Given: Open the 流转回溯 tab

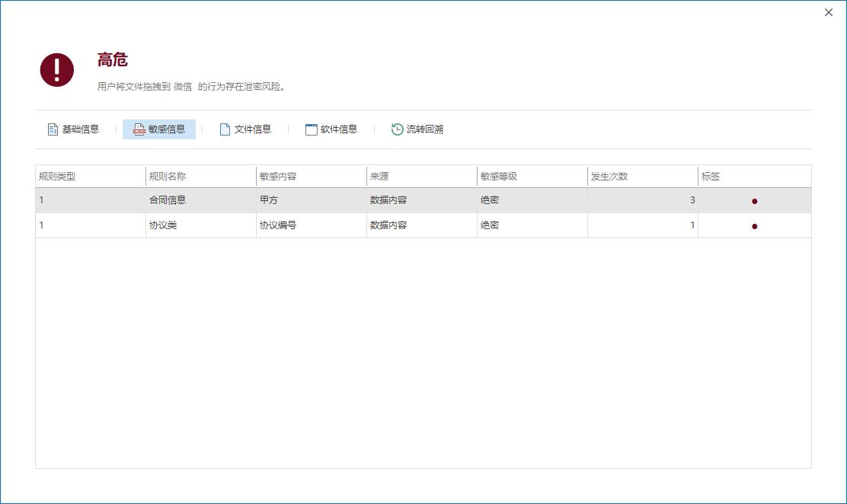Looking at the screenshot, I should [x=424, y=129].
